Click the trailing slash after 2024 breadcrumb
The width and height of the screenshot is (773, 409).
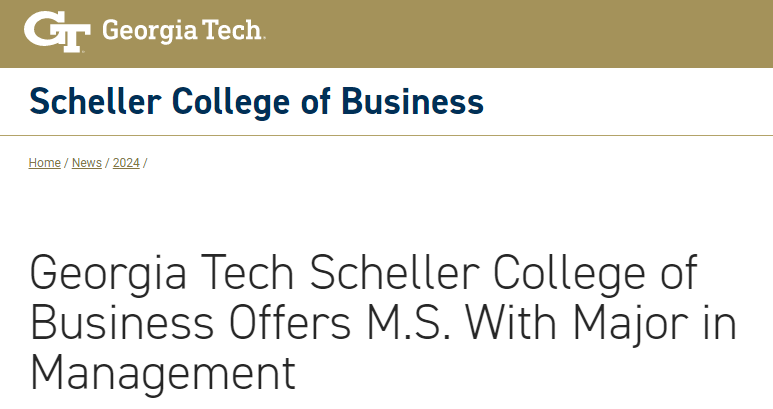pyautogui.click(x=145, y=163)
